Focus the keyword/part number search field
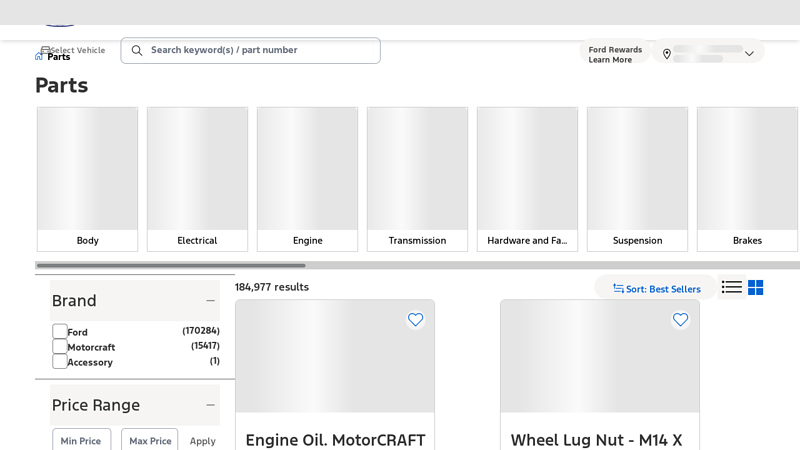This screenshot has height=450, width=800. point(251,51)
